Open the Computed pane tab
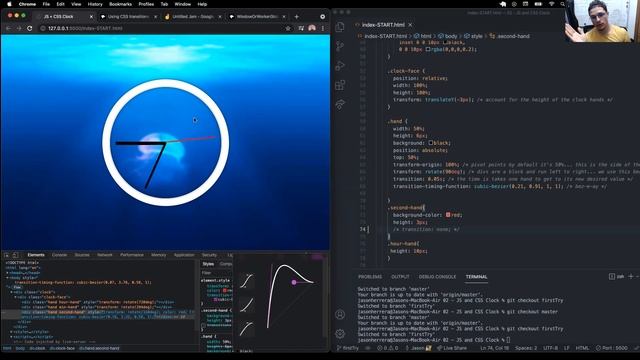 coord(226,264)
